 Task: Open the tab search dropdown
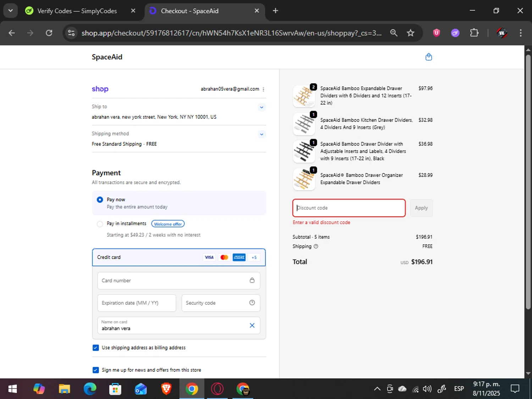10,11
